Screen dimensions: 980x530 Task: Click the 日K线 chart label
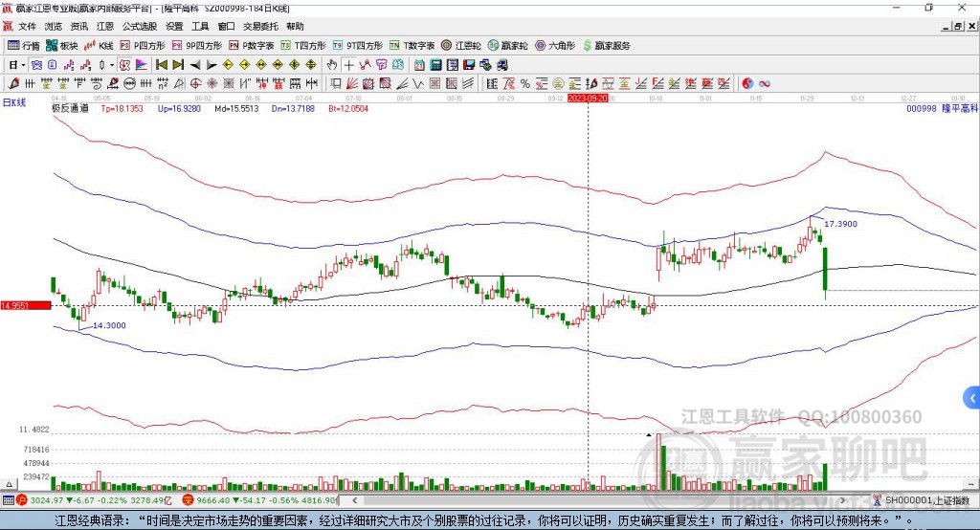[13, 102]
